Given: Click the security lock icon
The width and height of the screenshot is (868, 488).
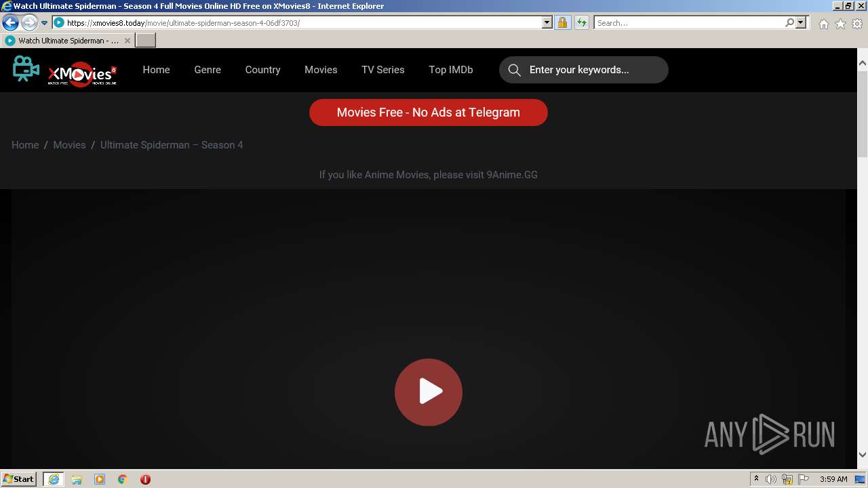Looking at the screenshot, I should point(562,22).
